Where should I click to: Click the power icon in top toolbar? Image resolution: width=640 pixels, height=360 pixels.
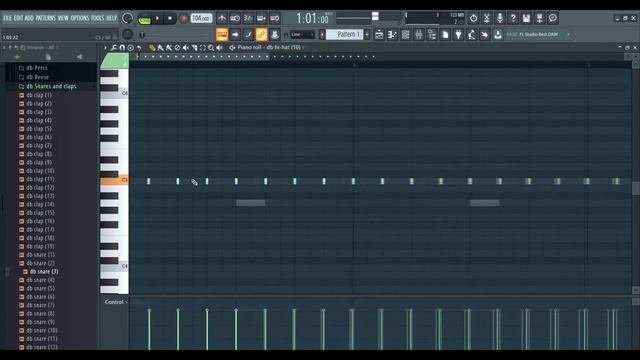point(473,18)
